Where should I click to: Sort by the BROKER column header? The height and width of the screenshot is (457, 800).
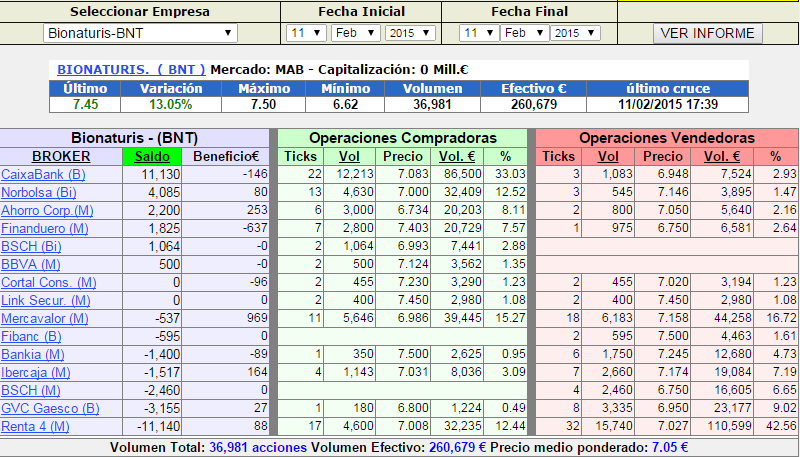point(61,157)
